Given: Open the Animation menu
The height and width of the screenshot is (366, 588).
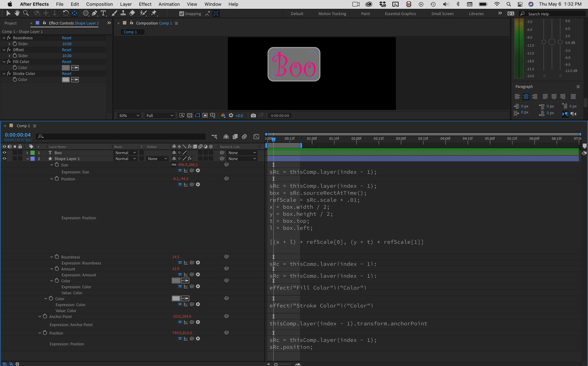Looking at the screenshot, I should (169, 4).
